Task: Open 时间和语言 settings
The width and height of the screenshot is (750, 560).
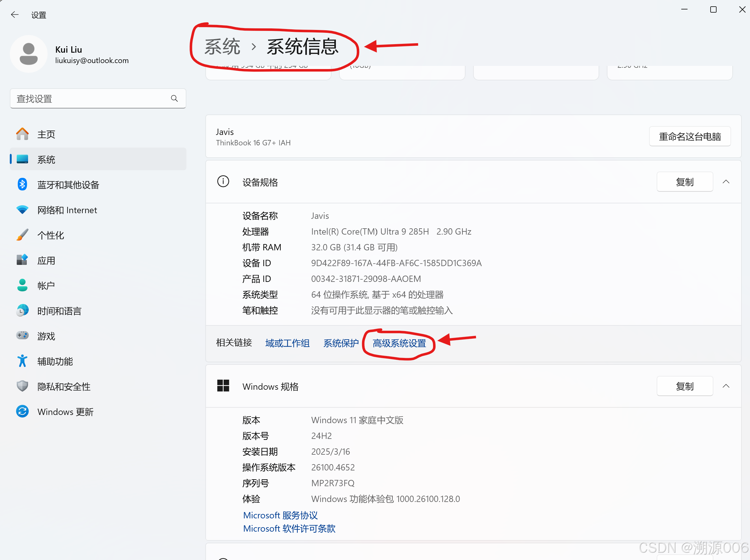Action: click(98, 311)
